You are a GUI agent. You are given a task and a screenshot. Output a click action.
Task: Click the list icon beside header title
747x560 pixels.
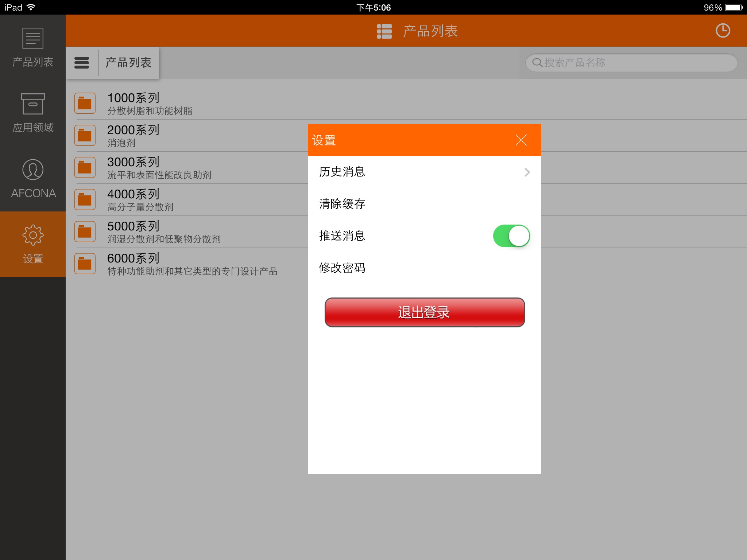click(x=384, y=31)
